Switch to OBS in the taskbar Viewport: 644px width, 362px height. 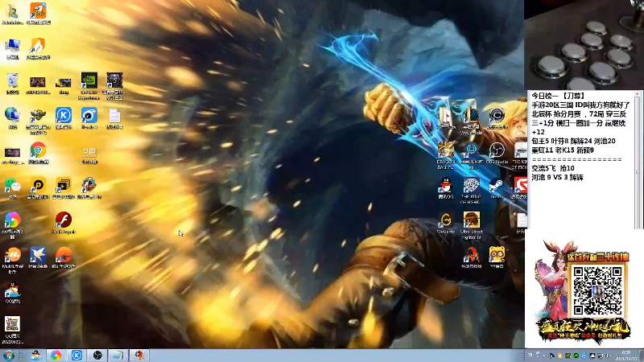[97, 356]
